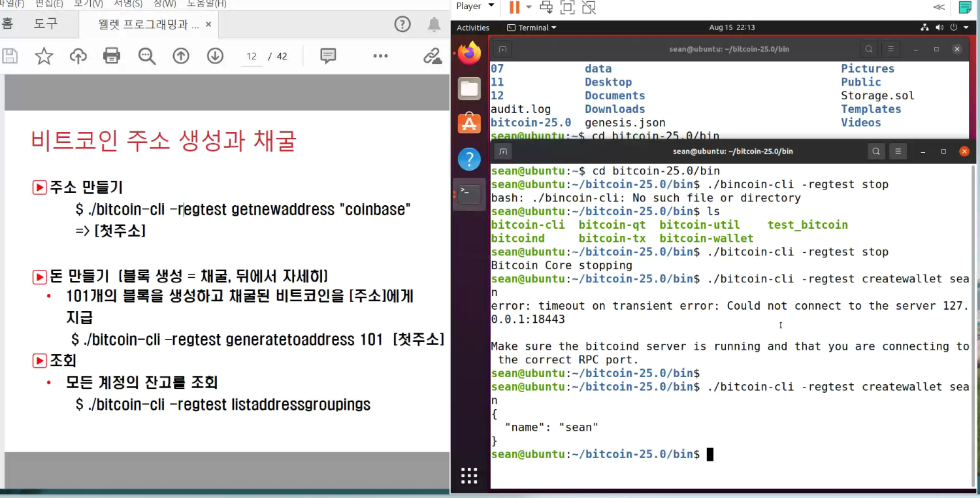The image size is (980, 498).
Task: Click the 주소 만들기 bullet heading
Action: pos(86,188)
